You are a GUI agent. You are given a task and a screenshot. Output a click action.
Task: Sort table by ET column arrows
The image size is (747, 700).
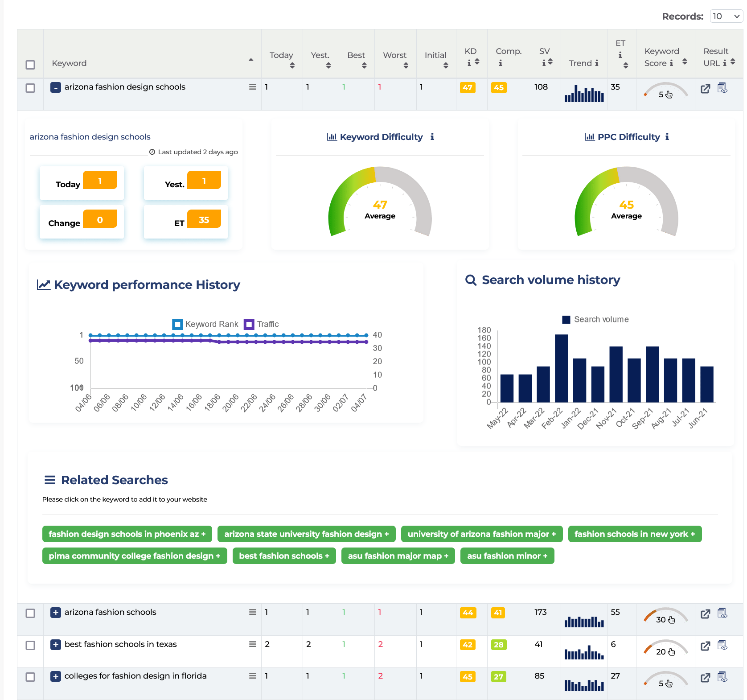coord(626,66)
